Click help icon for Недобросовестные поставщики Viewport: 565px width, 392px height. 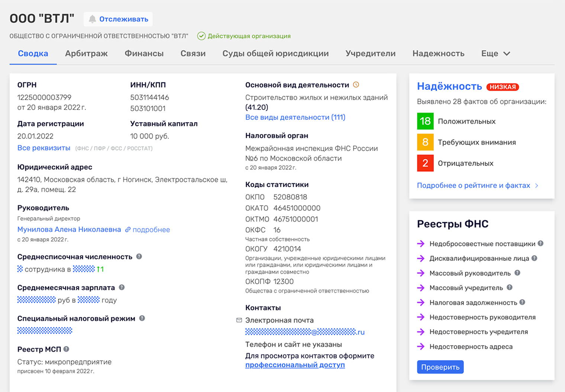click(540, 243)
